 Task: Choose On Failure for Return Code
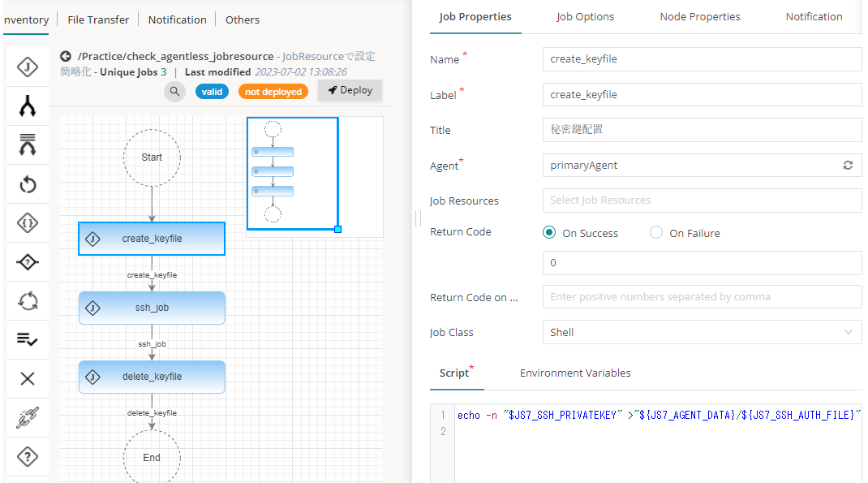point(655,232)
